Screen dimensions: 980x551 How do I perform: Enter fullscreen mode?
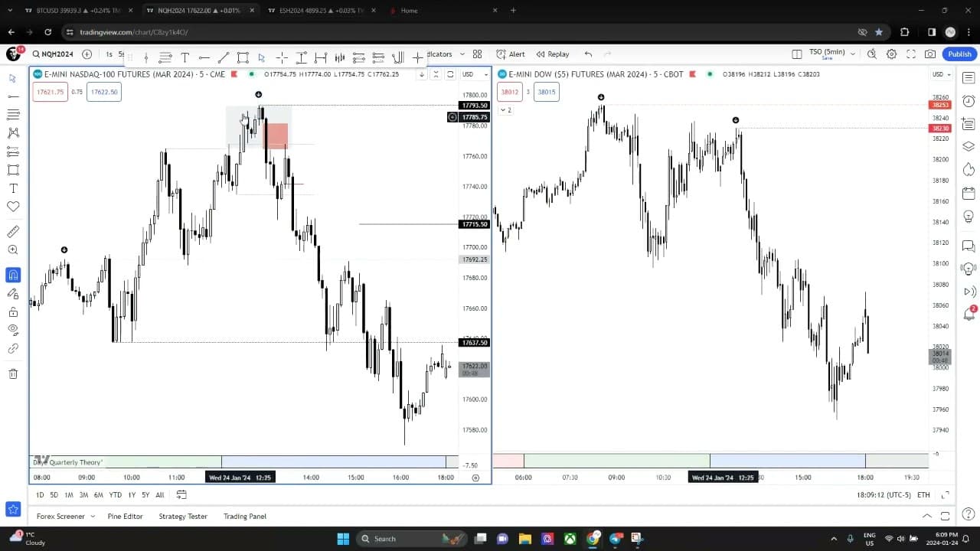click(x=911, y=54)
